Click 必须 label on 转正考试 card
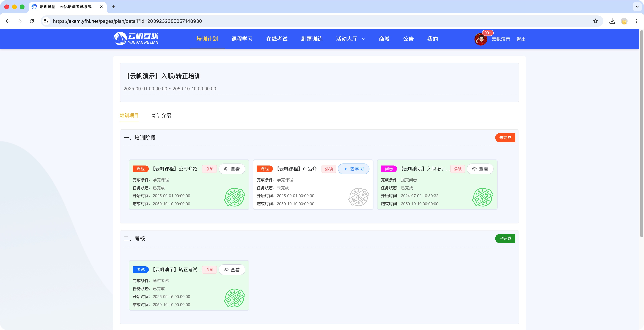Image resolution: width=644 pixels, height=330 pixels. click(209, 270)
